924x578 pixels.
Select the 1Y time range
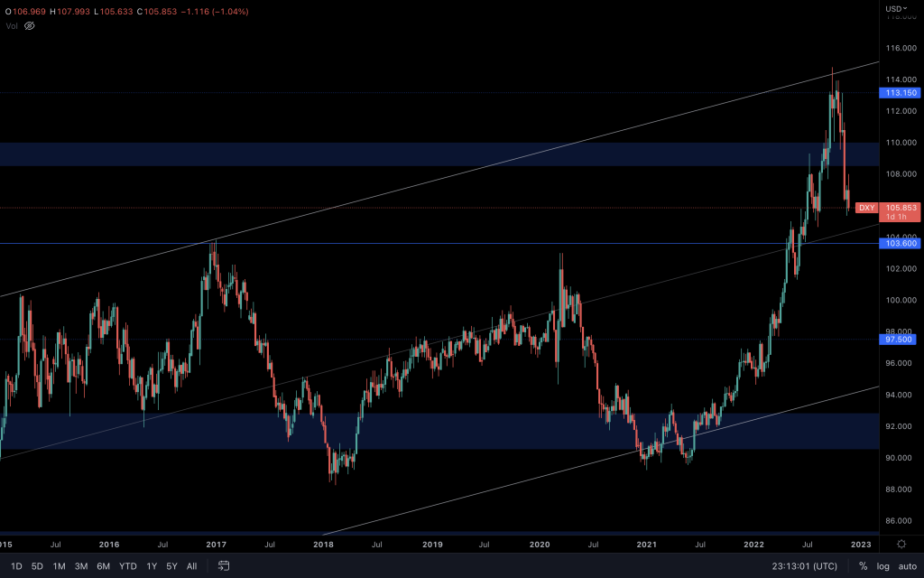(152, 566)
